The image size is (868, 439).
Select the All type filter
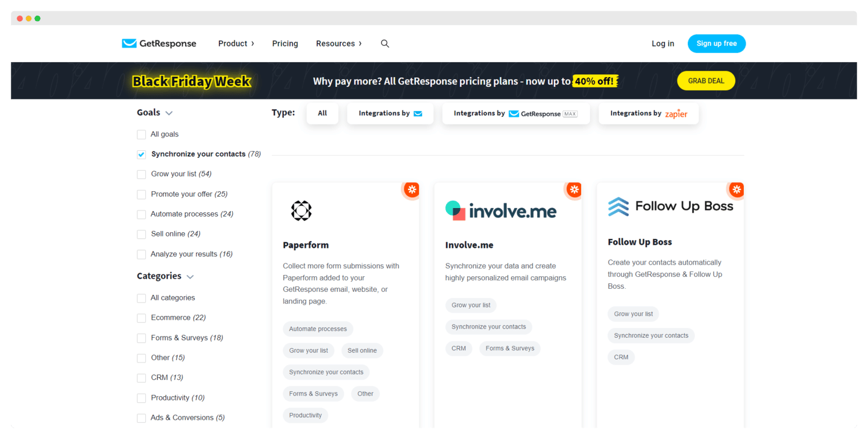[x=322, y=113]
